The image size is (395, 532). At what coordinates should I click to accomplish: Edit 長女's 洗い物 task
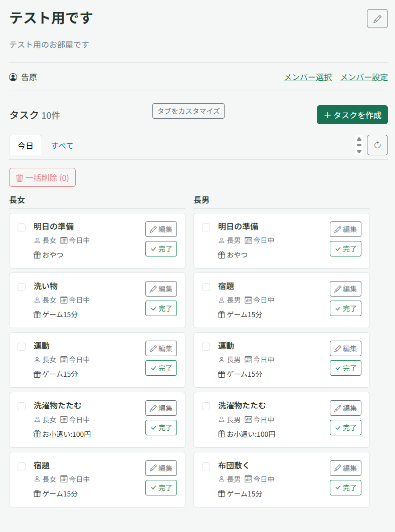[161, 289]
